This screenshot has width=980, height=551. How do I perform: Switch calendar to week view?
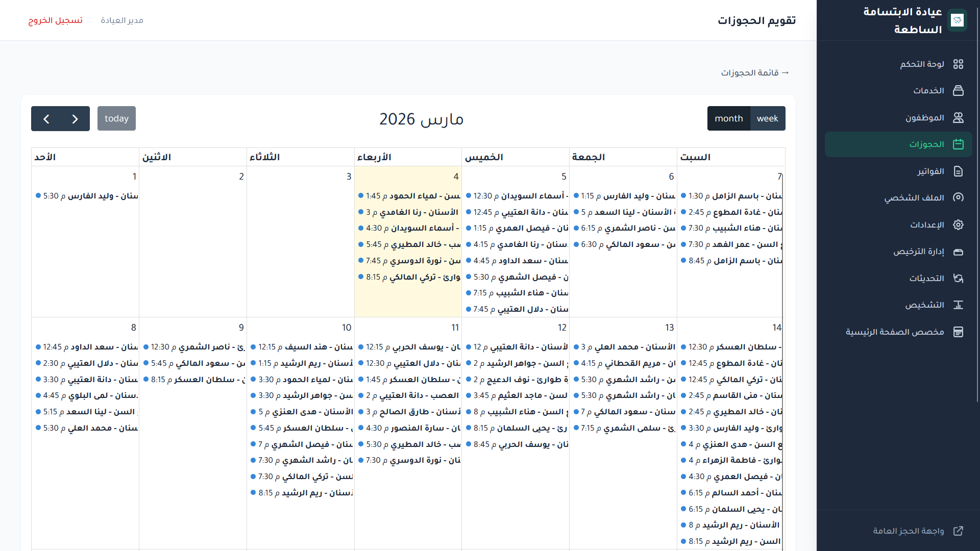point(767,118)
